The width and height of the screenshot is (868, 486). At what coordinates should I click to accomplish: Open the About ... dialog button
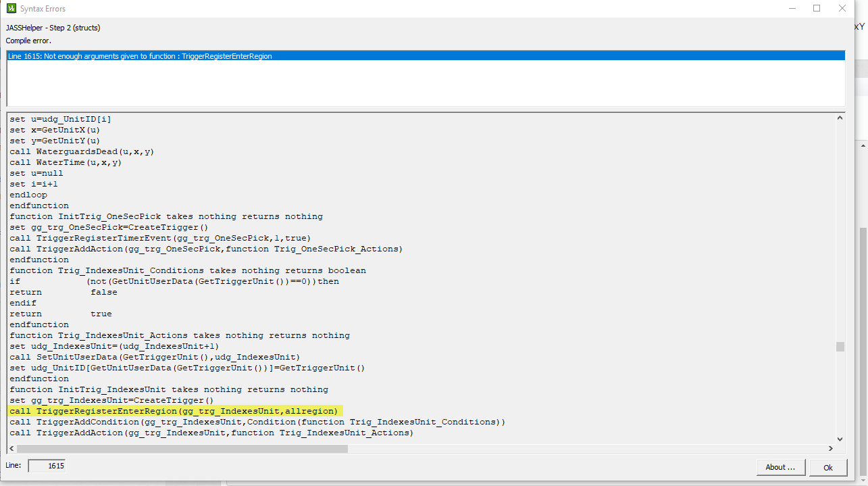click(780, 467)
